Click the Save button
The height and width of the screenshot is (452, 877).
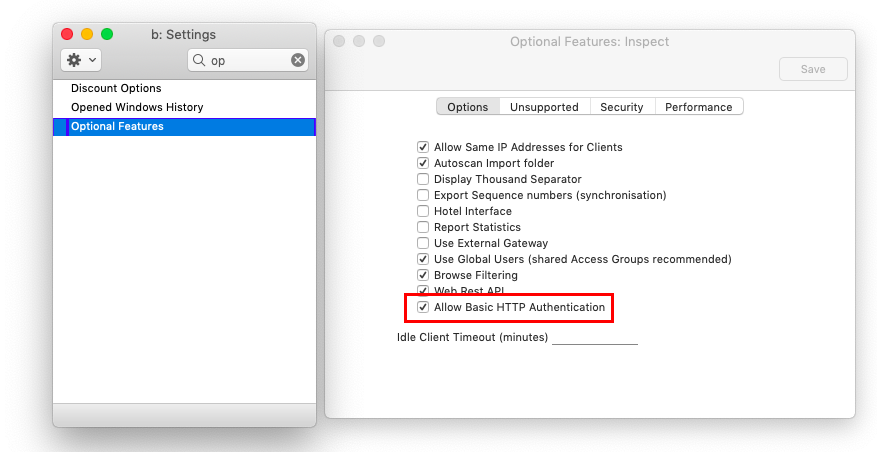pyautogui.click(x=813, y=69)
